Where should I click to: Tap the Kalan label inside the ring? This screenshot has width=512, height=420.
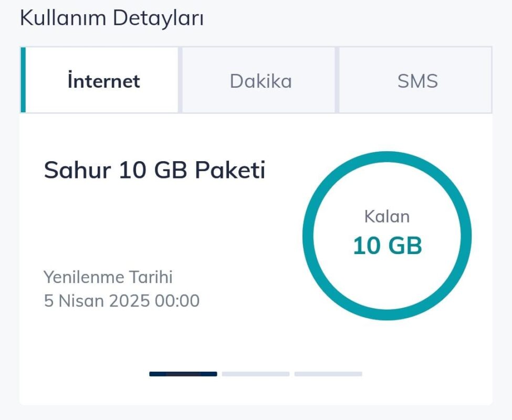[x=386, y=217]
